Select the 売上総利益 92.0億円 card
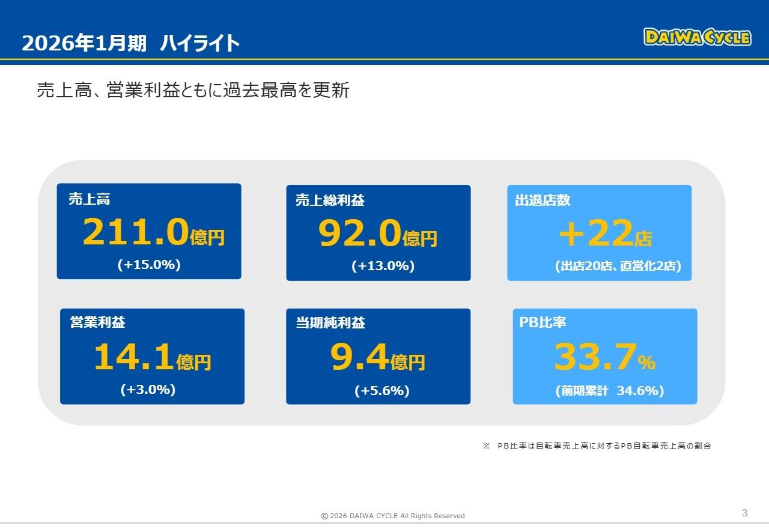This screenshot has width=769, height=532. coord(378,232)
